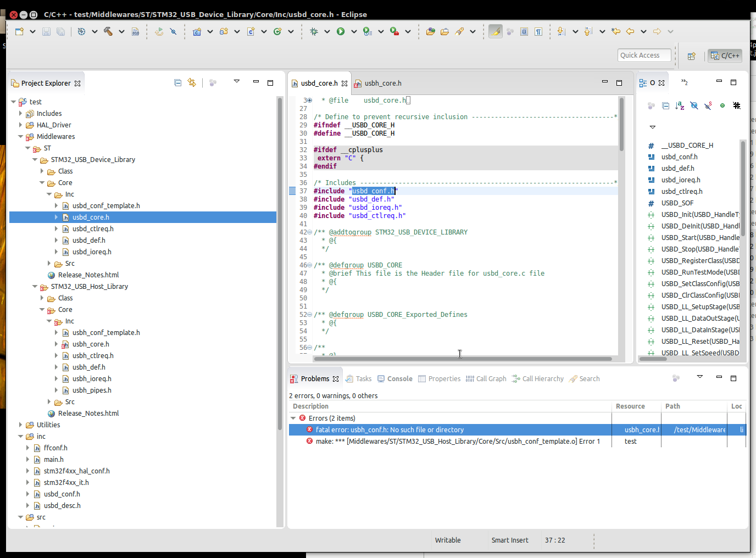
Task: Open the Console tab
Action: (x=399, y=379)
